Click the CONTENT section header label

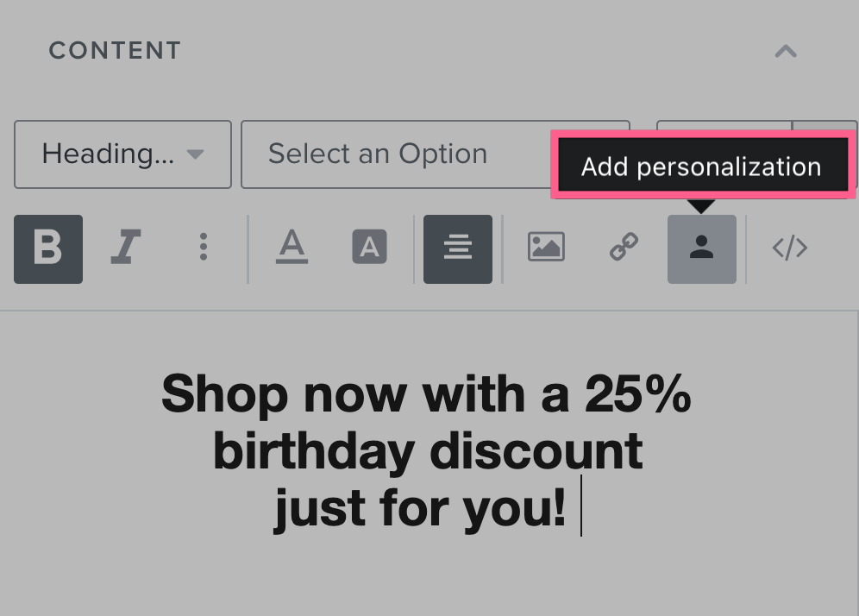click(115, 51)
